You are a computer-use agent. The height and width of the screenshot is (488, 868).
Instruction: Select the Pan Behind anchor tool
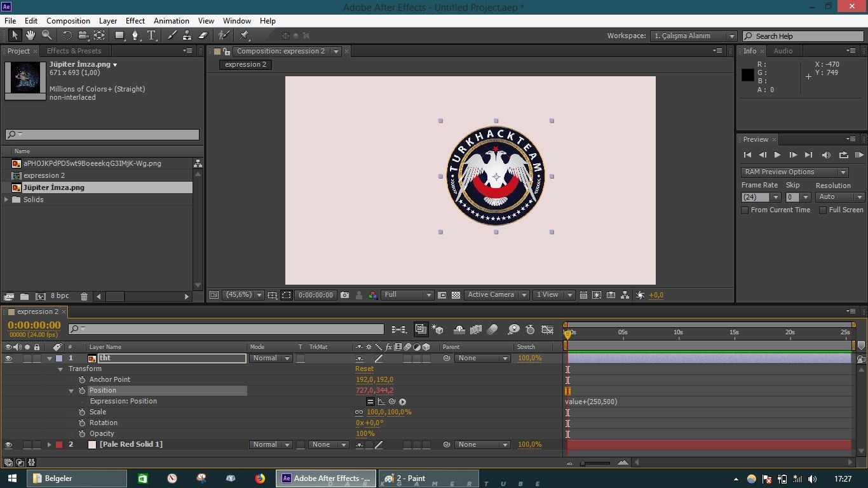(99, 36)
